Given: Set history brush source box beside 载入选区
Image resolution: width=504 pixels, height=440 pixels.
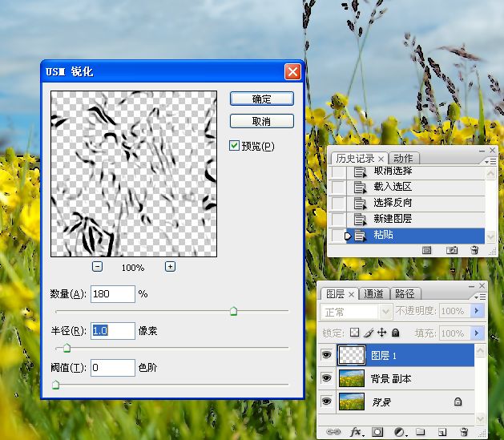Looking at the screenshot, I should pyautogui.click(x=338, y=188).
